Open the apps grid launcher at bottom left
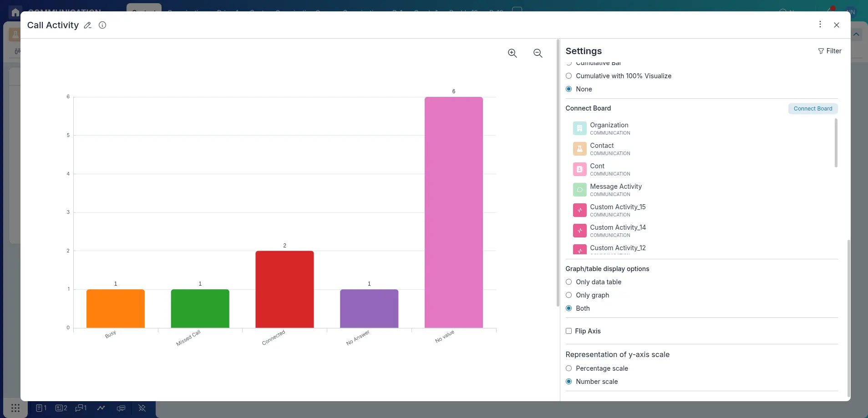The image size is (868, 418). [15, 408]
